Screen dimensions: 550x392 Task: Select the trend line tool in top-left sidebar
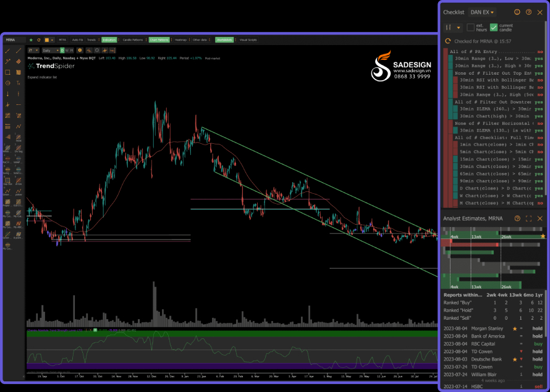7,51
